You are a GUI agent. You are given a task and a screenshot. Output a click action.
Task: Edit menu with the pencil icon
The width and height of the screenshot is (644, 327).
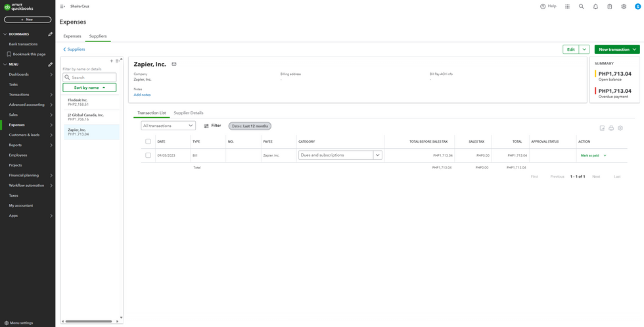[50, 64]
